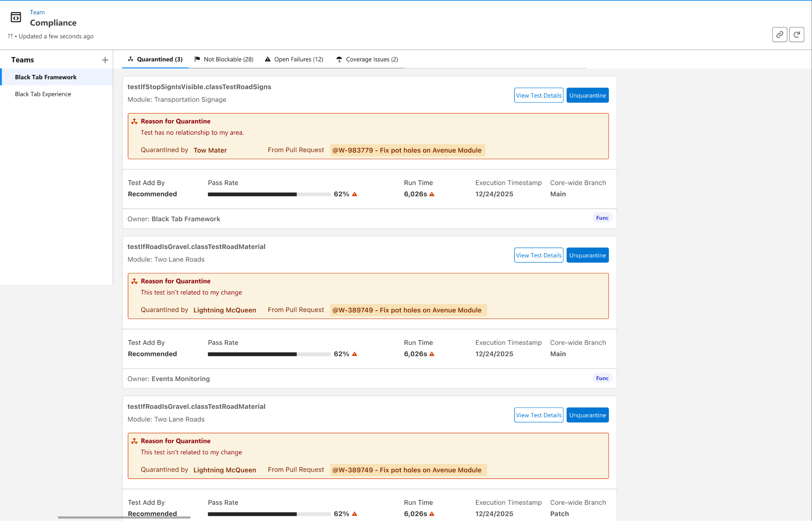Screen dimensions: 812x521
Task: Unquarantine the testIfStopSignIsVisible test
Action: [588, 95]
